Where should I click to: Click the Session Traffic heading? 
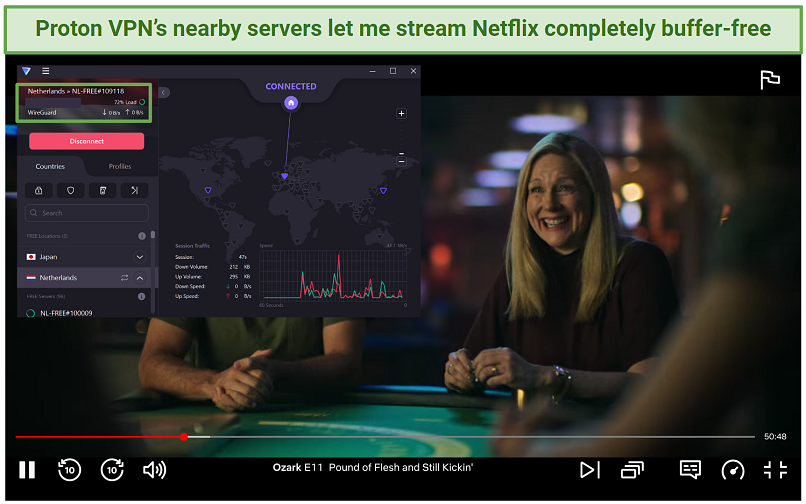pyautogui.click(x=193, y=246)
